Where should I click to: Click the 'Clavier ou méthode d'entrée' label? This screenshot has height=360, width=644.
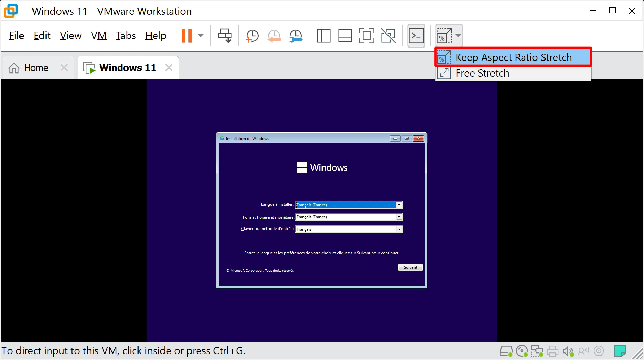[x=267, y=229]
